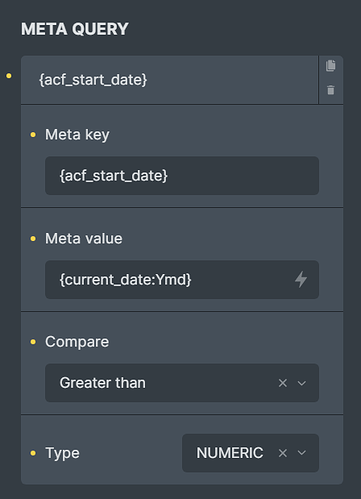Click the META QUERY section heading
The image size is (361, 499).
(75, 29)
